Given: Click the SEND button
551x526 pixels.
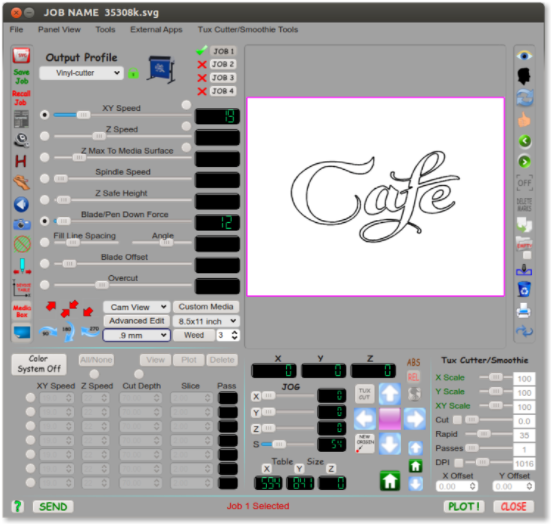Looking at the screenshot, I should tap(53, 507).
